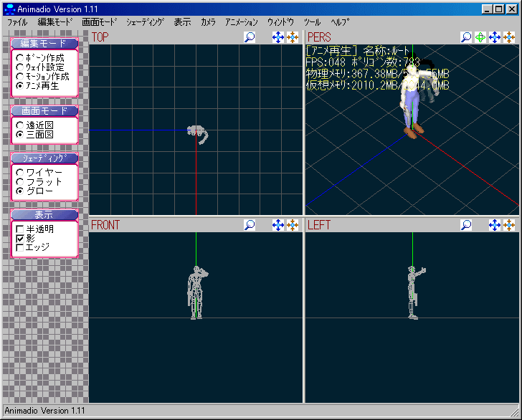The image size is (522, 420).
Task: Click the 編集モード panel header
Action: (44, 43)
